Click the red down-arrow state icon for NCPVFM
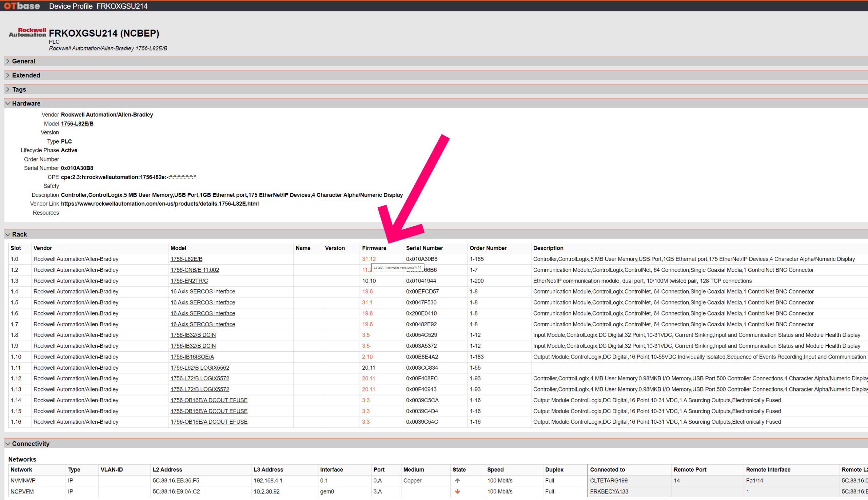The width and height of the screenshot is (868, 500). 457,492
